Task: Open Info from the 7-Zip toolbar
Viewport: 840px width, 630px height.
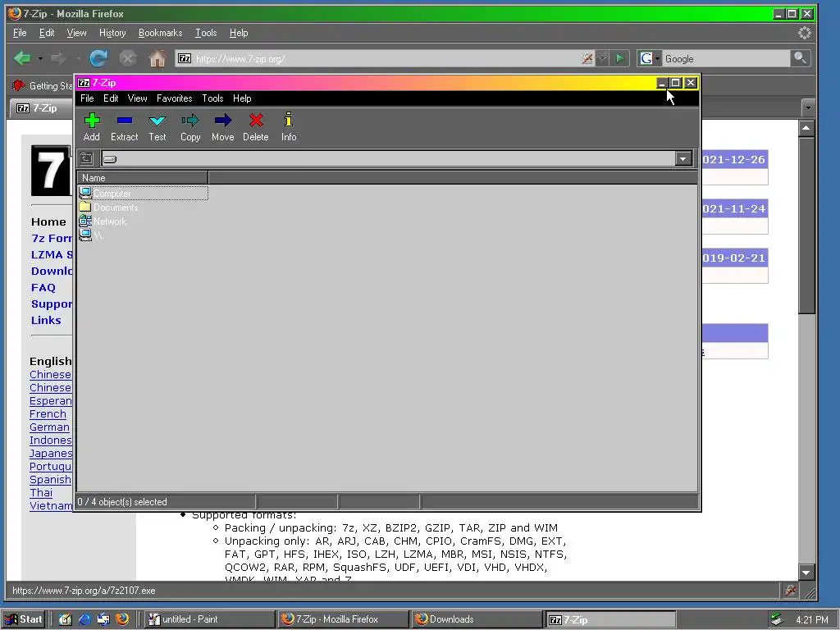Action: 289,127
